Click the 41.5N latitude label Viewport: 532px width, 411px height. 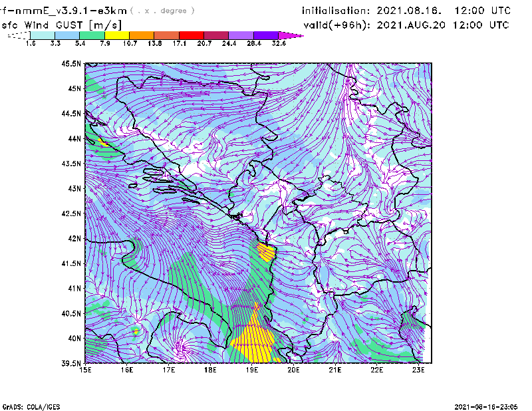click(x=71, y=263)
